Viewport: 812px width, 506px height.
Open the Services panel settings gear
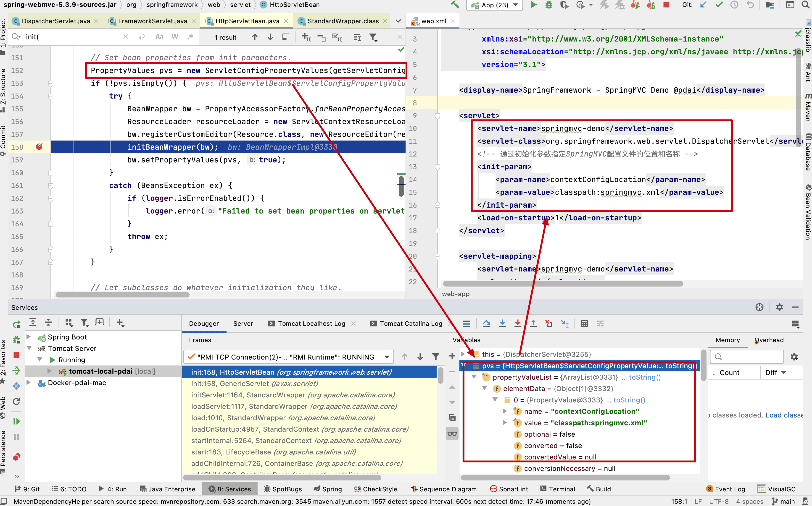pyautogui.click(x=780, y=307)
